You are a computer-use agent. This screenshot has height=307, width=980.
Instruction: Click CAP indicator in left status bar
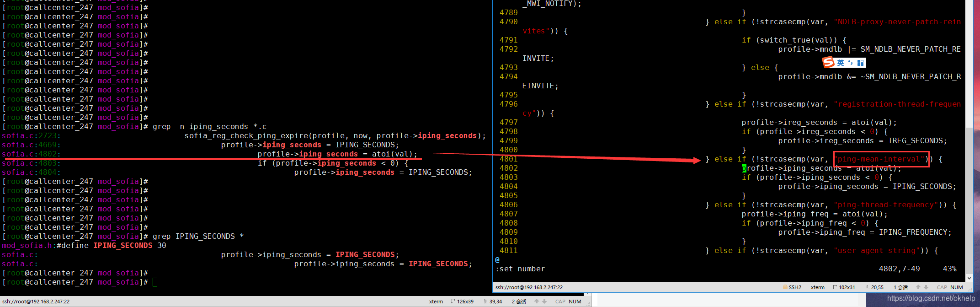560,302
